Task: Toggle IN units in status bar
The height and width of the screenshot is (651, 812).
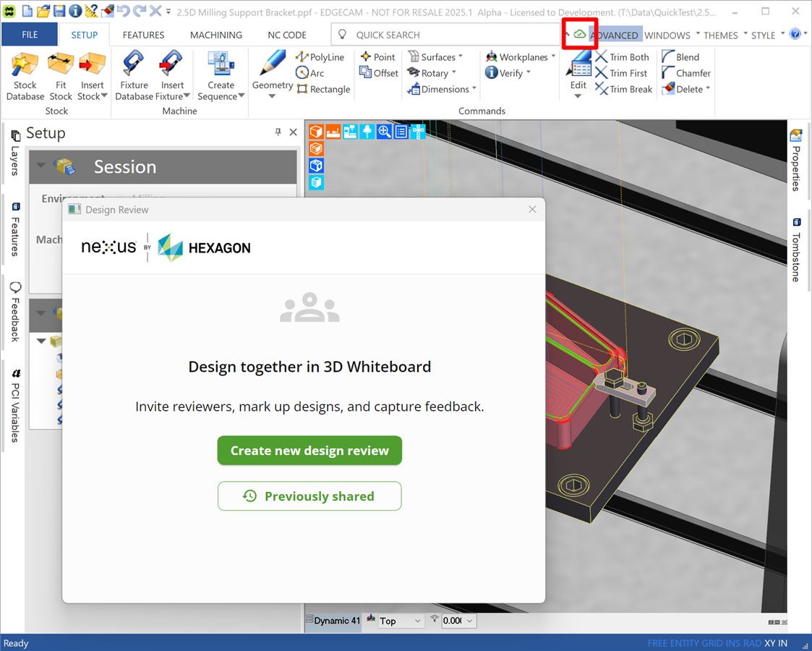Action: (782, 643)
